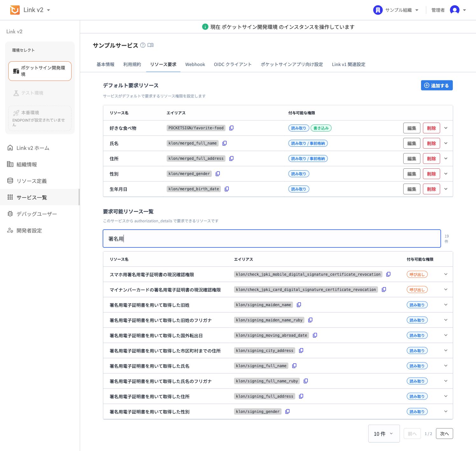
Task: Copy the jpki_card_digital_signature revocation alias
Action: [x=384, y=290]
